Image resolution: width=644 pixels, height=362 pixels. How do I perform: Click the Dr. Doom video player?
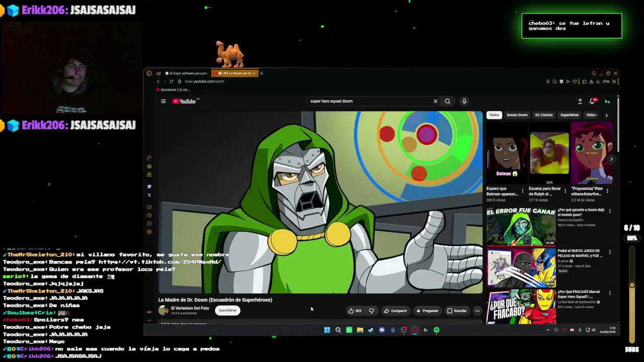(x=320, y=202)
